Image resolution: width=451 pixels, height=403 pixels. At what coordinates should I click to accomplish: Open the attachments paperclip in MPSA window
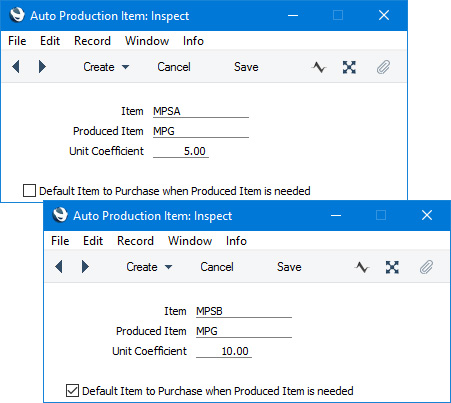(x=383, y=67)
